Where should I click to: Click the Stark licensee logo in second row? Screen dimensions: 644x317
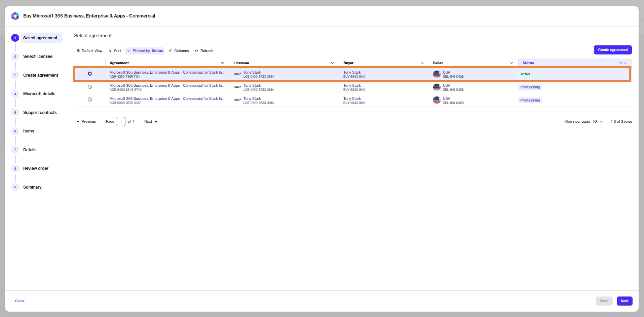point(237,87)
